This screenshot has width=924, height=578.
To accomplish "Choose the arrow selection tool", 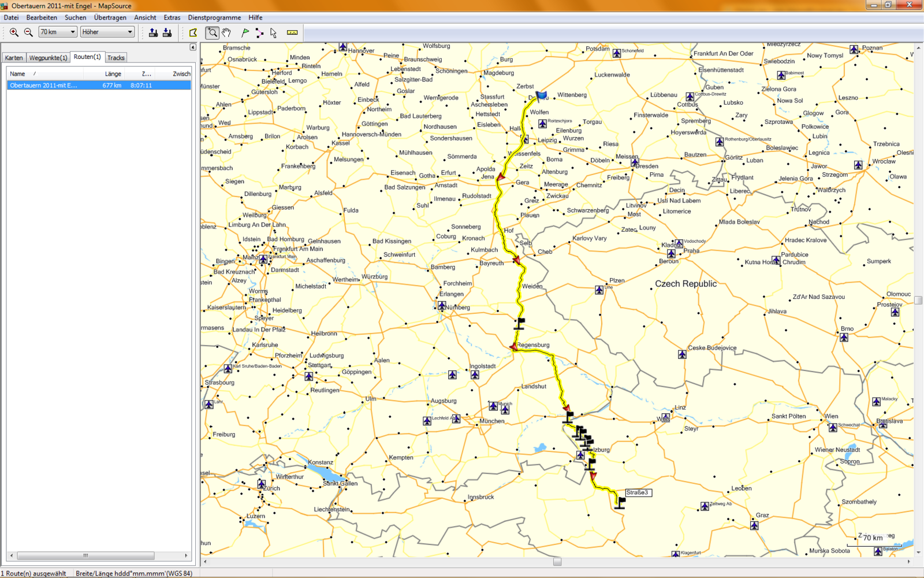I will [x=273, y=32].
